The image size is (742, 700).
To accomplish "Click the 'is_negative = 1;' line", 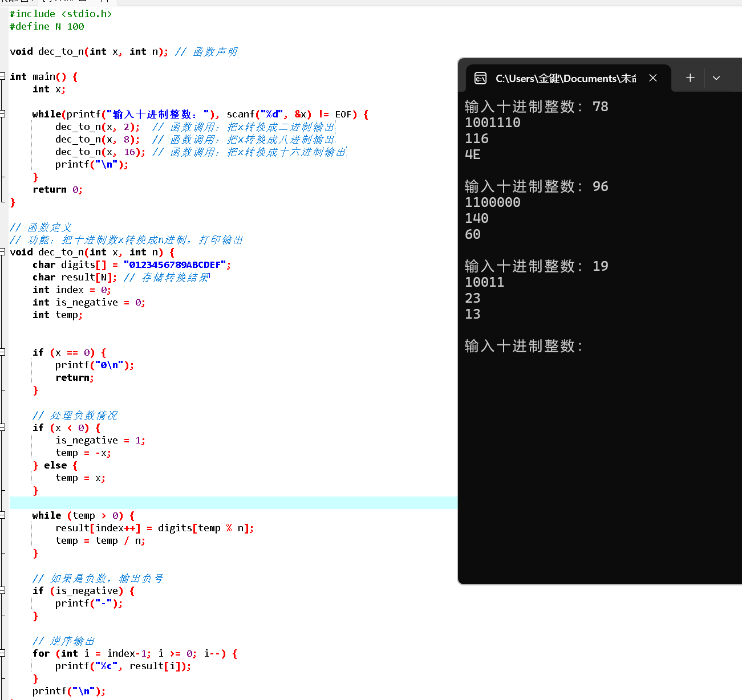I will (x=100, y=440).
